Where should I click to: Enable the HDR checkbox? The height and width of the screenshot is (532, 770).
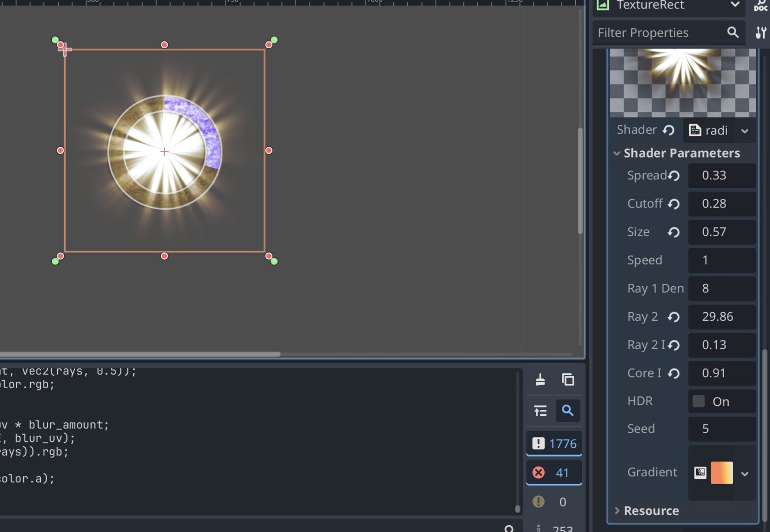click(x=699, y=401)
